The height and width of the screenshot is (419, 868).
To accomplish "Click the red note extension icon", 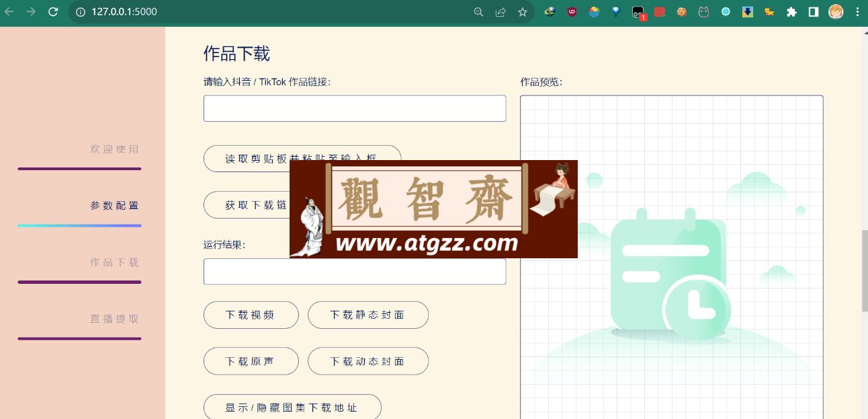I will tap(660, 11).
